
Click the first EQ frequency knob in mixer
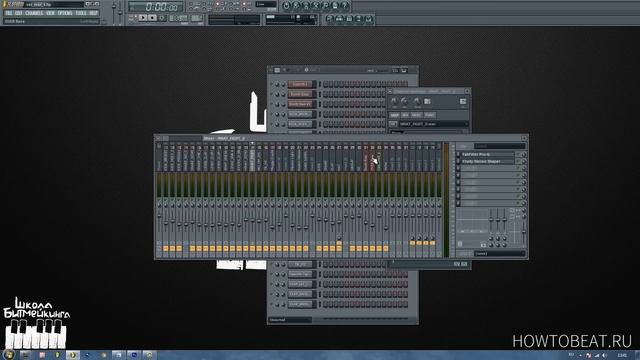pyautogui.click(x=491, y=238)
